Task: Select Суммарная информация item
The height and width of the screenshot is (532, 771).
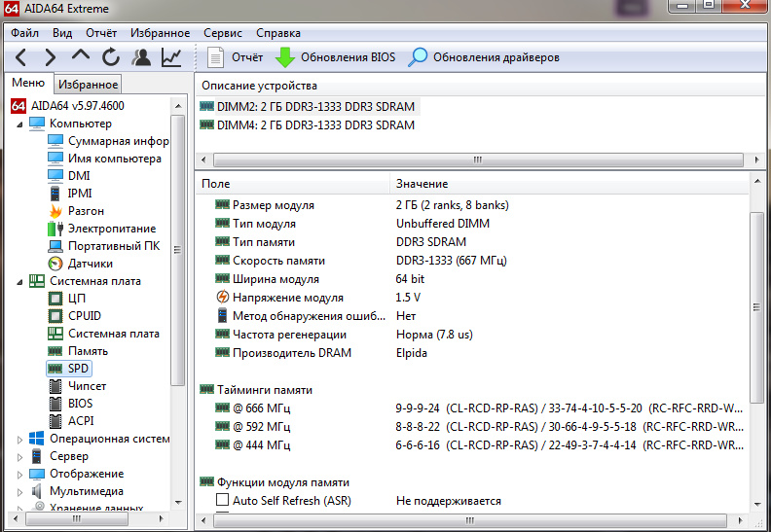Action: (x=119, y=141)
